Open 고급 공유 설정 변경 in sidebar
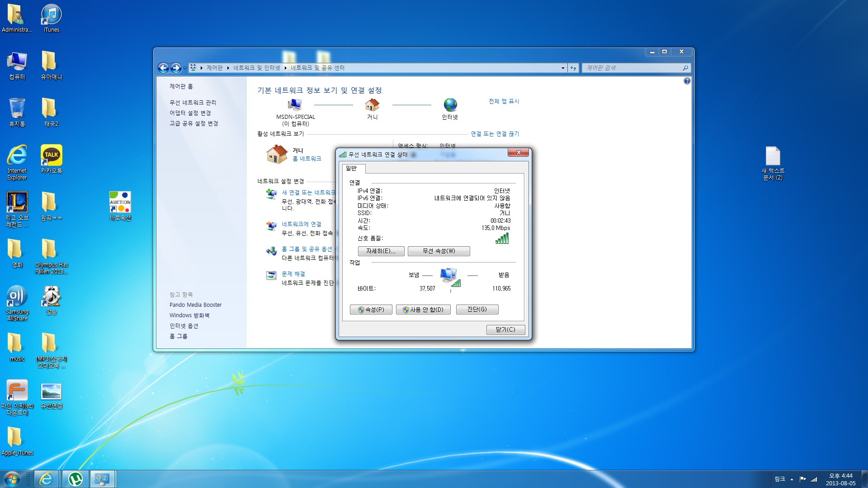 coord(193,123)
